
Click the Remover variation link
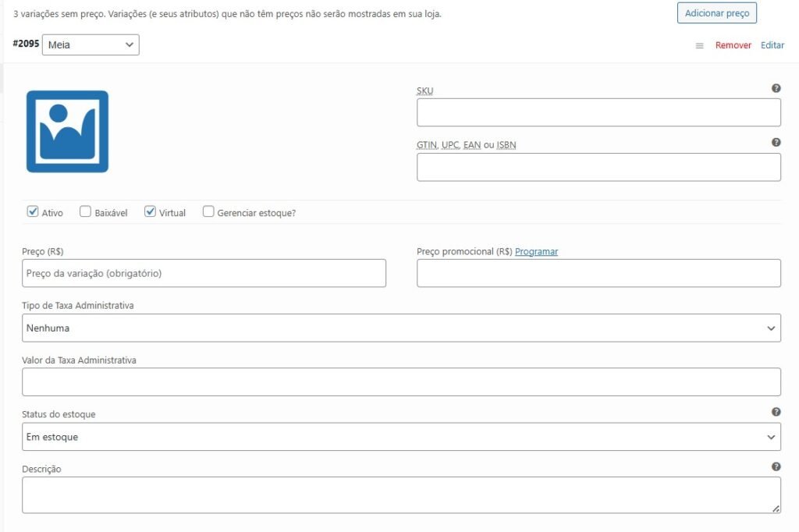pos(733,45)
